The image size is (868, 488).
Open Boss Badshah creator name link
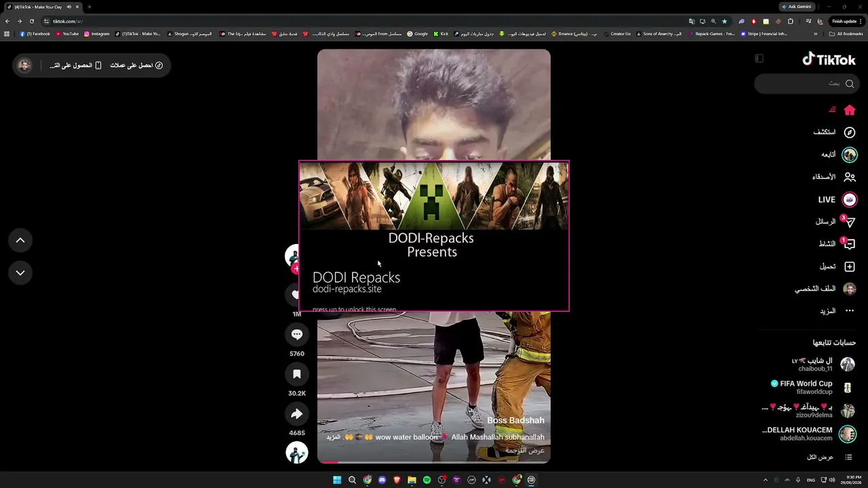coord(515,420)
